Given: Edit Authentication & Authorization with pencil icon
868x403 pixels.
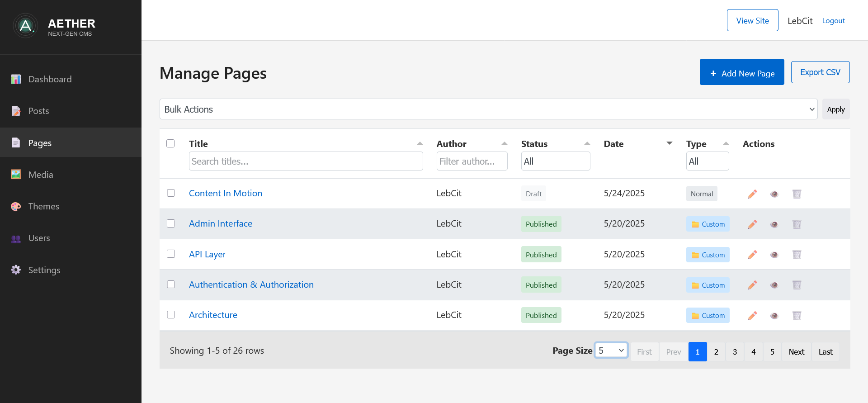Looking at the screenshot, I should [x=752, y=285].
